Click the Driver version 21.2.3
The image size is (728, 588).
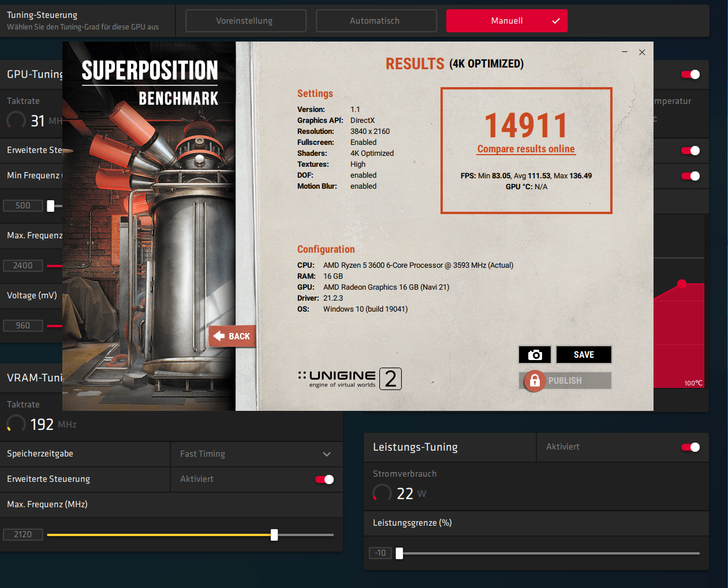(x=333, y=298)
